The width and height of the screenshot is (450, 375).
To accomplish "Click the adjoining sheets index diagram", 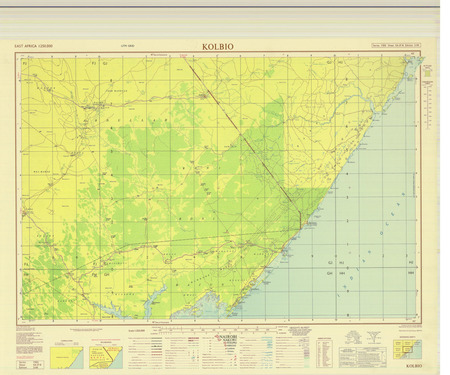I will 408,349.
